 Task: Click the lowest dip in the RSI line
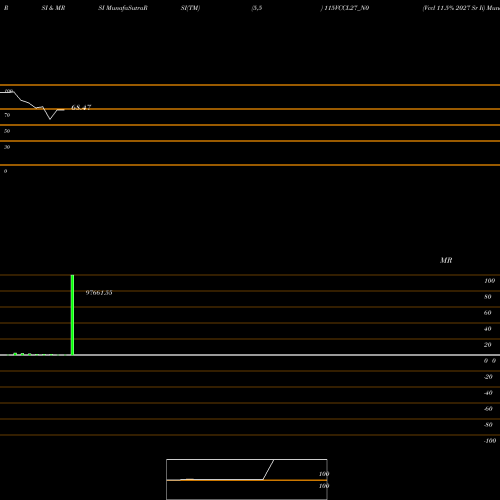[50, 119]
